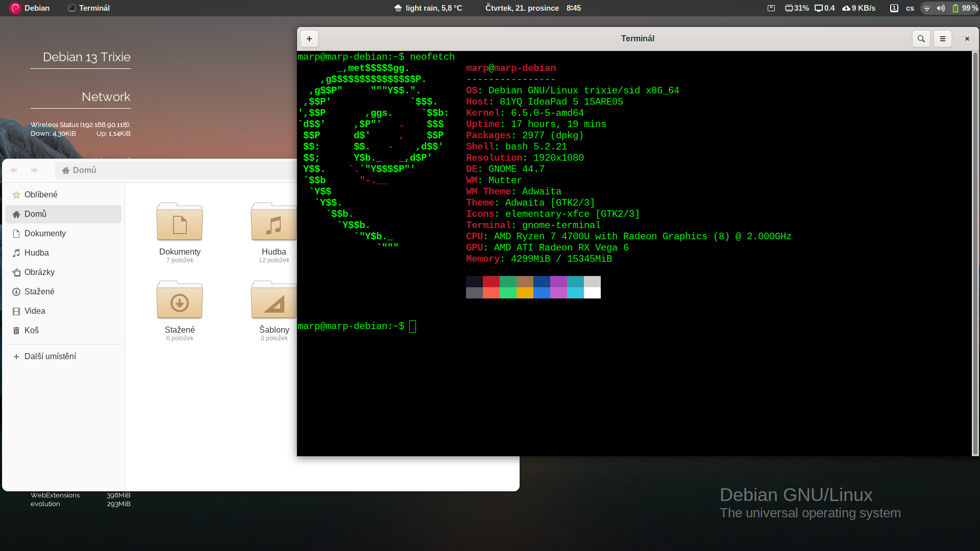
Task: Click the 9 KB/s network speed indicator
Action: click(859, 8)
